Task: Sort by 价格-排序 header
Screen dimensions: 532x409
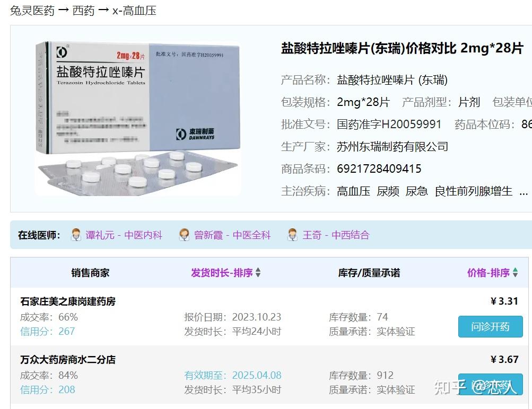Action: (489, 273)
